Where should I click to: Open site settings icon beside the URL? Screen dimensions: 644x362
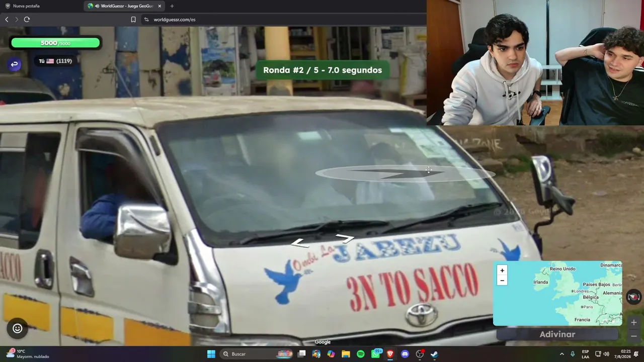(146, 20)
